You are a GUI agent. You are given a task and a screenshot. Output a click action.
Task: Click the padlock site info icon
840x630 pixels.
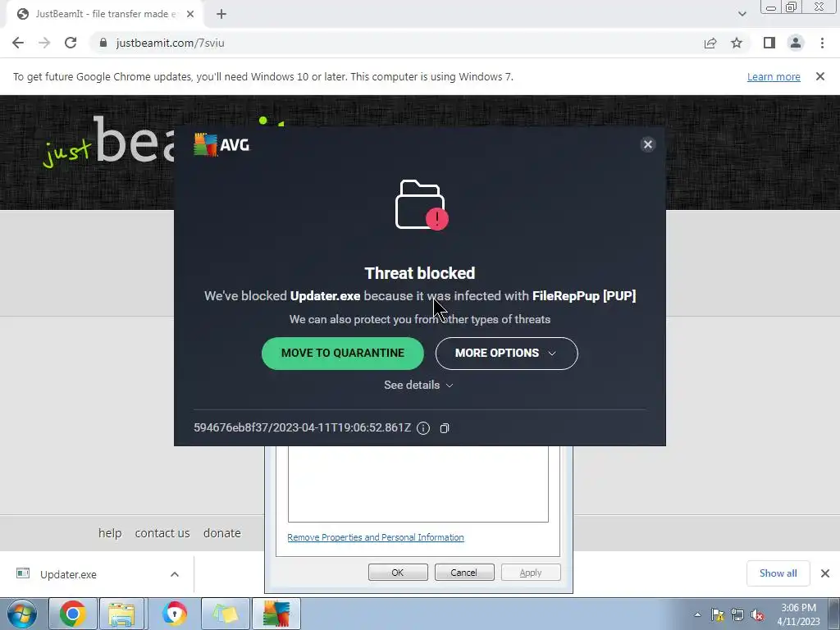[x=103, y=43]
